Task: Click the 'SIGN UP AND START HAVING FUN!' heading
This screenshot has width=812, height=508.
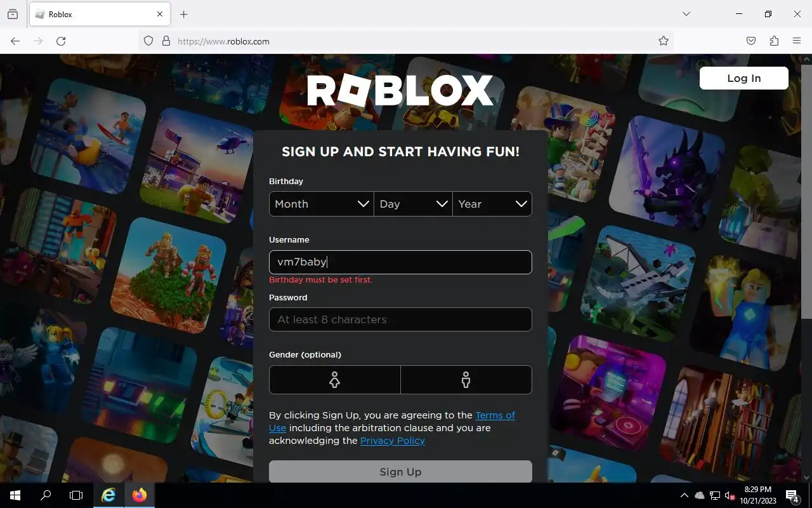Action: point(400,151)
